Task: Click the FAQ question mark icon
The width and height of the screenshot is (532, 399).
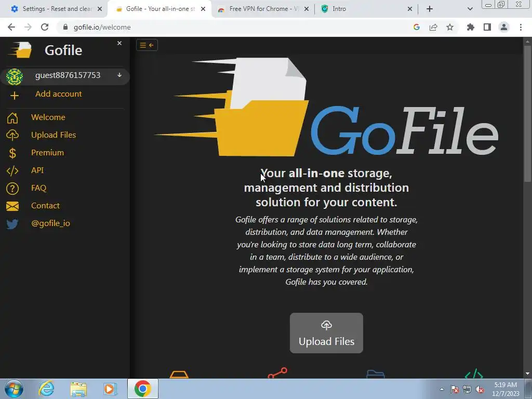Action: 12,189
